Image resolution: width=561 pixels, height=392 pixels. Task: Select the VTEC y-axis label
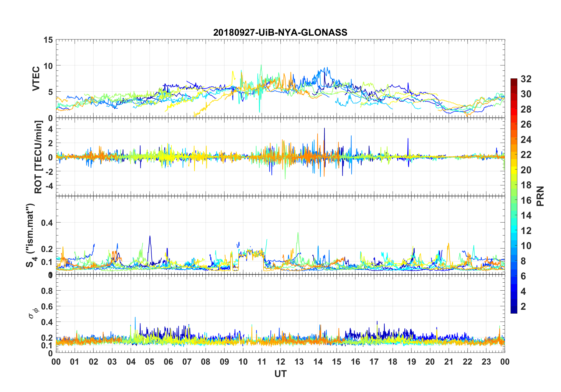click(36, 79)
